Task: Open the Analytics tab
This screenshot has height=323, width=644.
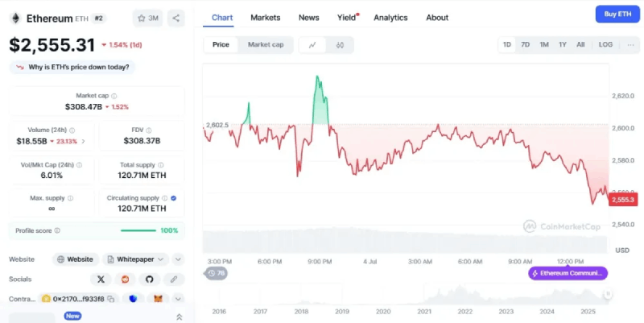Action: point(390,18)
